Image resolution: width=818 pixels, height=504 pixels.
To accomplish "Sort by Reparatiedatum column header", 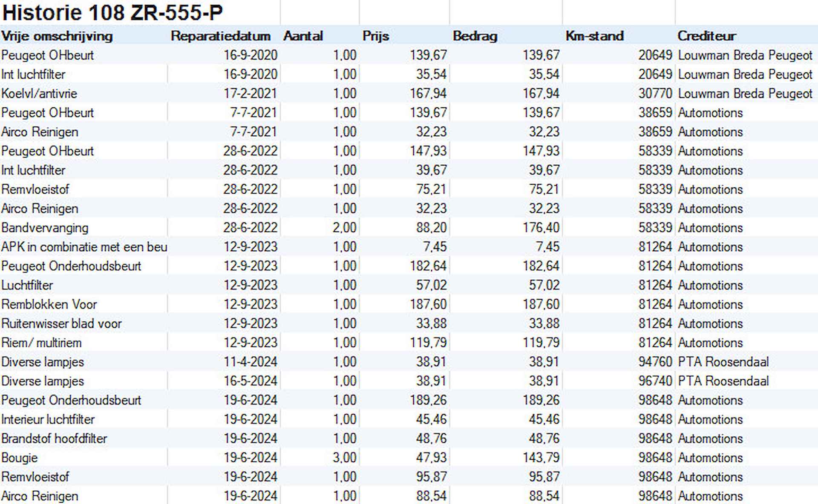I will 221,36.
